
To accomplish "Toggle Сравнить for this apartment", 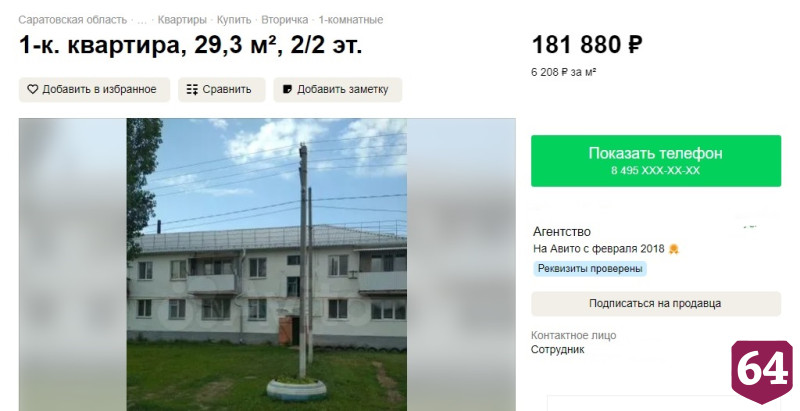I will pos(221,90).
